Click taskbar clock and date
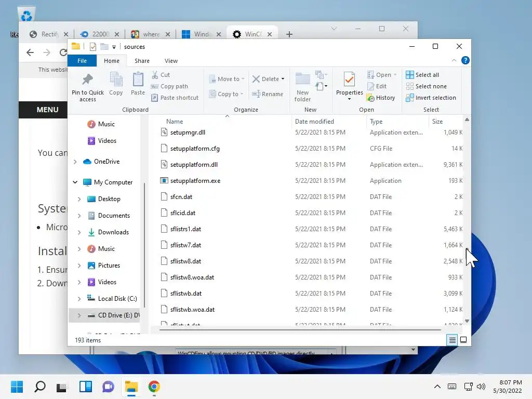The height and width of the screenshot is (399, 532). click(x=507, y=387)
